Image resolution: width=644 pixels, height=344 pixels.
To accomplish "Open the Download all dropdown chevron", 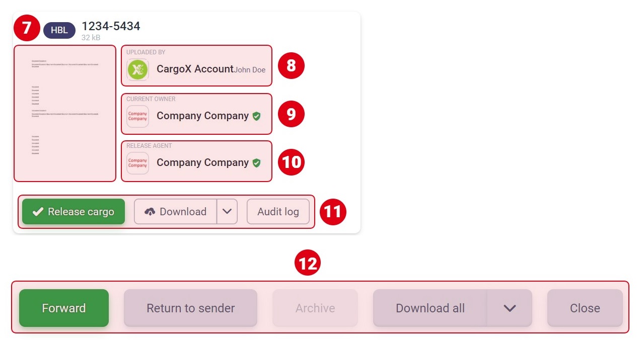I will 510,308.
